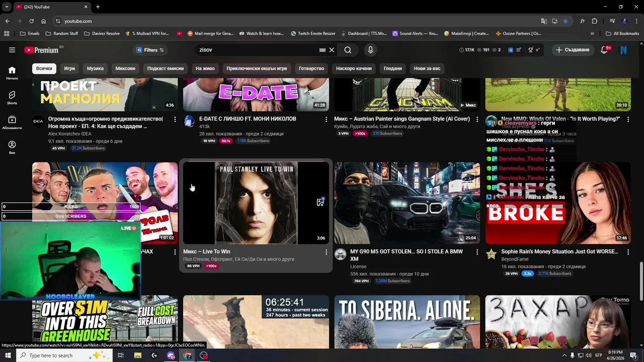The image size is (644, 362).
Task: Click Type here to search taskbar box
Action: pos(64,355)
